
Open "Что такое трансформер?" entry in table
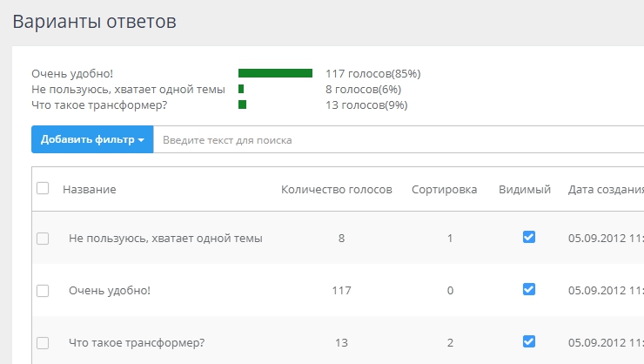[x=137, y=342]
